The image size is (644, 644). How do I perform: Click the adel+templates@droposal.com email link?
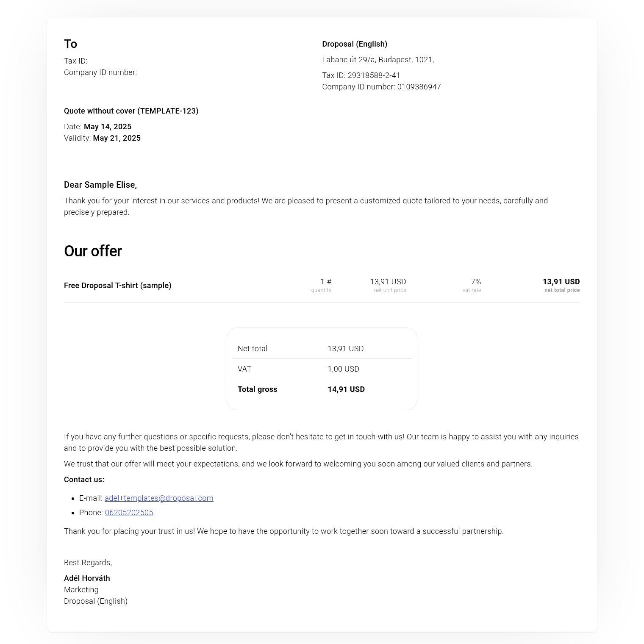pos(159,498)
